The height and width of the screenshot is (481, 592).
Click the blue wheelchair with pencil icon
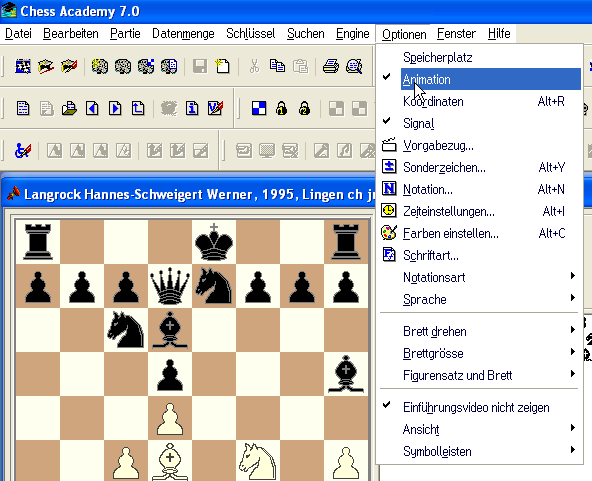[x=23, y=151]
